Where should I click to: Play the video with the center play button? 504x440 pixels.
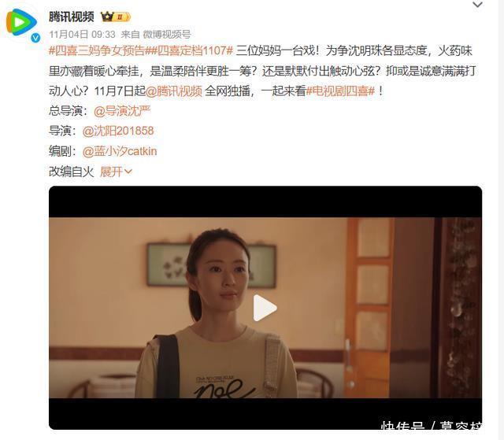point(265,308)
